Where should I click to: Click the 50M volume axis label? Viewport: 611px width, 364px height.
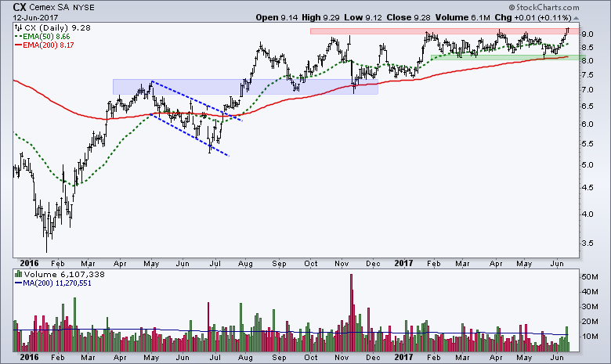click(590, 277)
